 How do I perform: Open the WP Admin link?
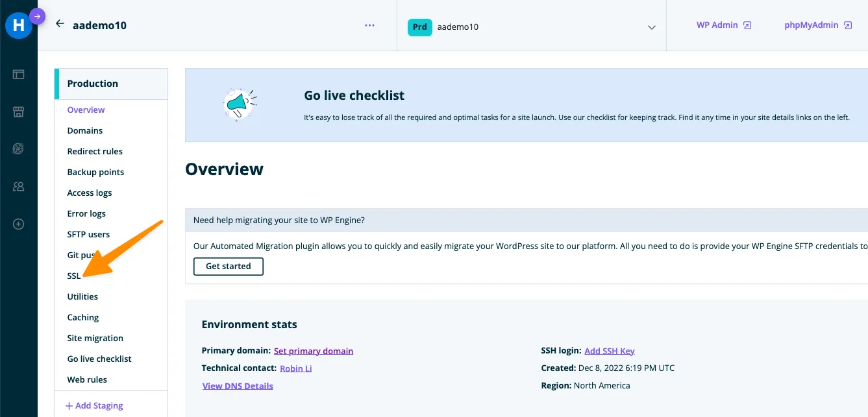pos(717,25)
